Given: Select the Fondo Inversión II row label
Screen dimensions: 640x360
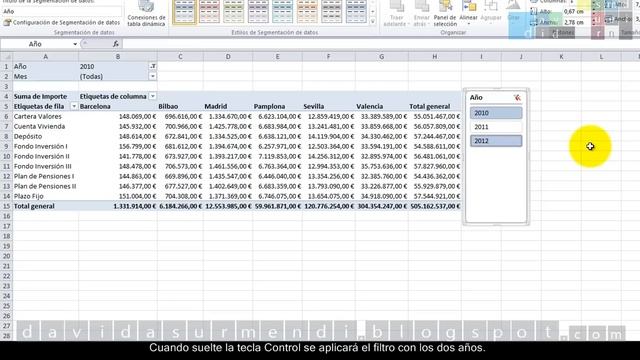Looking at the screenshot, I should pyautogui.click(x=42, y=156).
